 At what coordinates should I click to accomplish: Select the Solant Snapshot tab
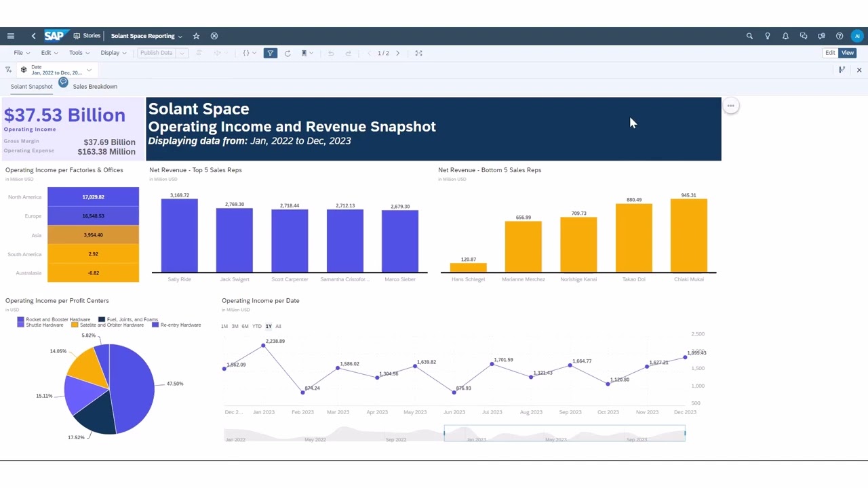tap(31, 87)
